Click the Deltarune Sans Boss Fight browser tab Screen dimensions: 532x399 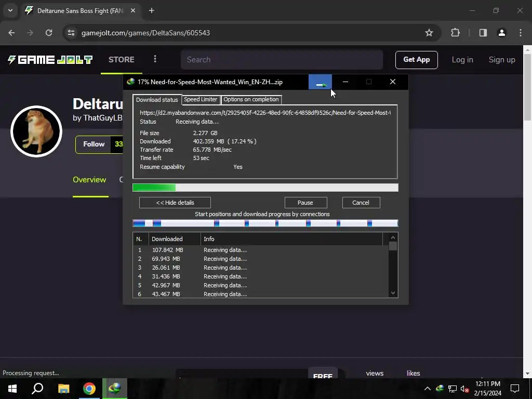[x=79, y=10]
